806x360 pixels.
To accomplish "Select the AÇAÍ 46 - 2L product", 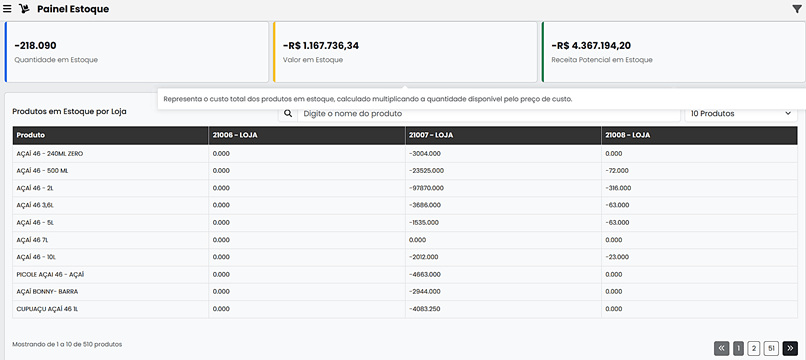I will [35, 188].
